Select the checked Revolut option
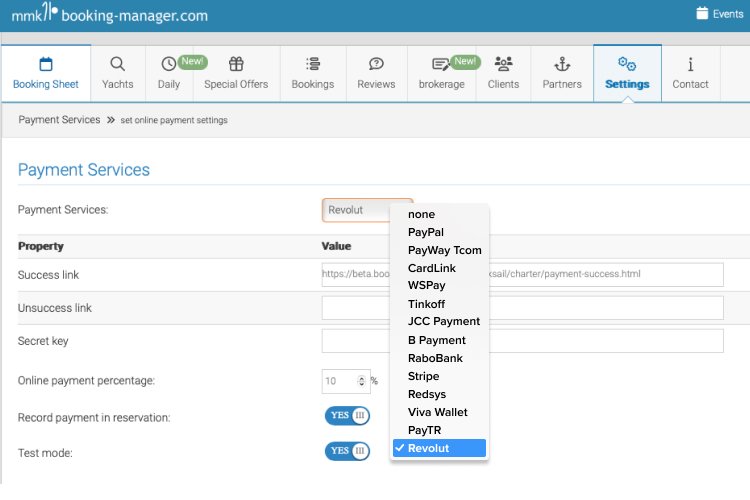The image size is (750, 500). coord(439,448)
